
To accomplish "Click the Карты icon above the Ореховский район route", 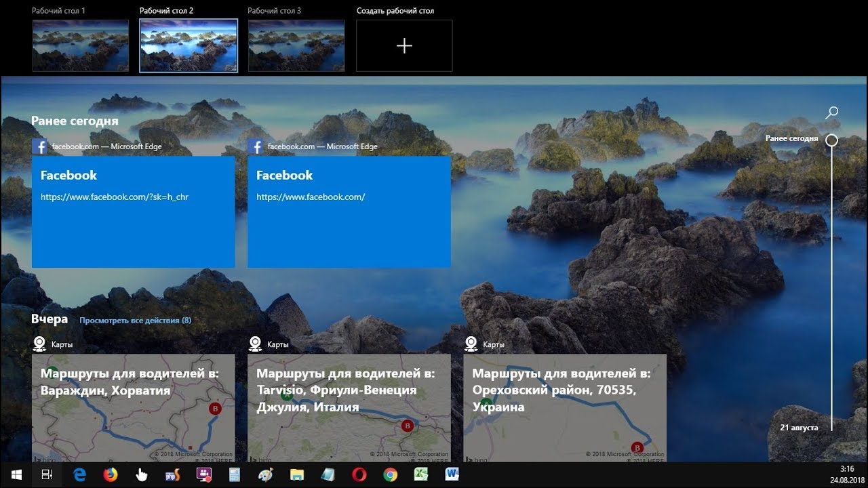I will (471, 344).
